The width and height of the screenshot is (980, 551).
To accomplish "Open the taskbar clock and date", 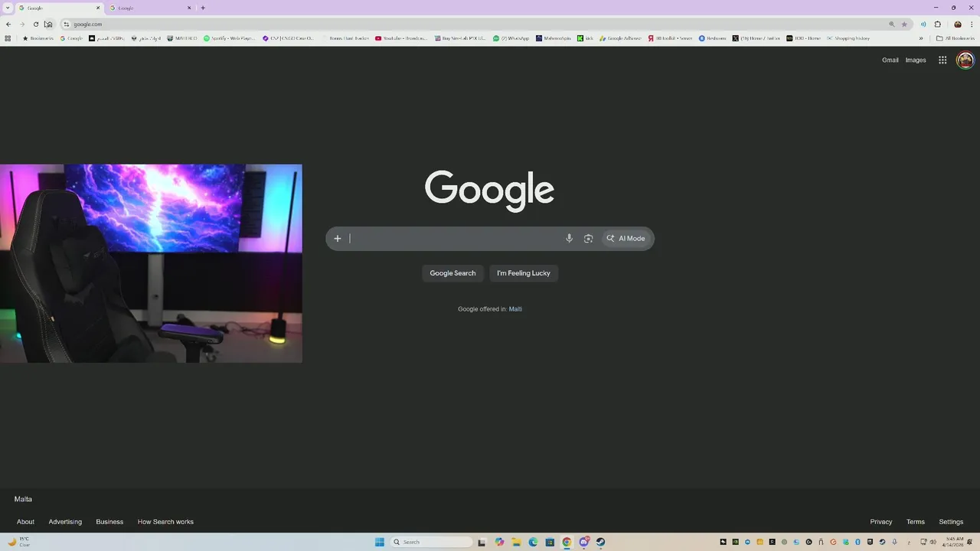I will point(955,542).
